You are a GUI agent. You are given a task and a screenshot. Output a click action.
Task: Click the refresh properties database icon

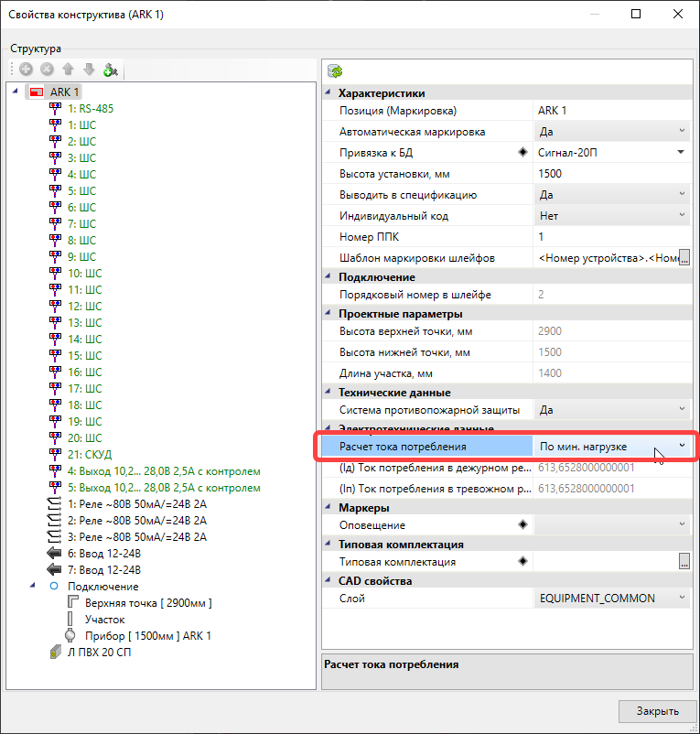click(x=335, y=70)
